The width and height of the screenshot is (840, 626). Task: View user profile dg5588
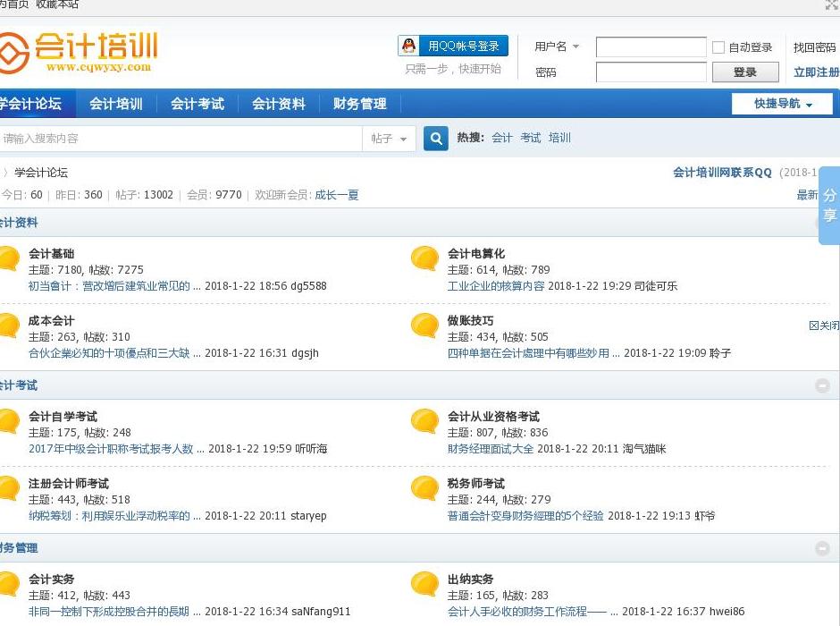pyautogui.click(x=308, y=286)
